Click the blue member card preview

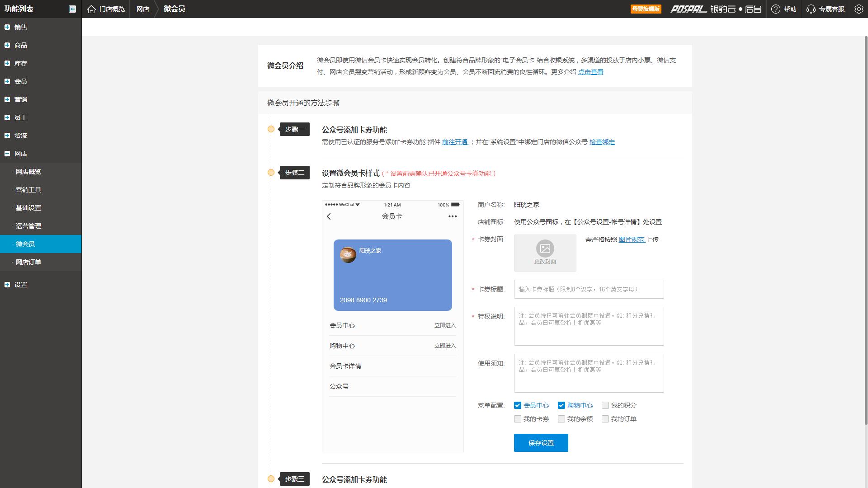tap(393, 275)
